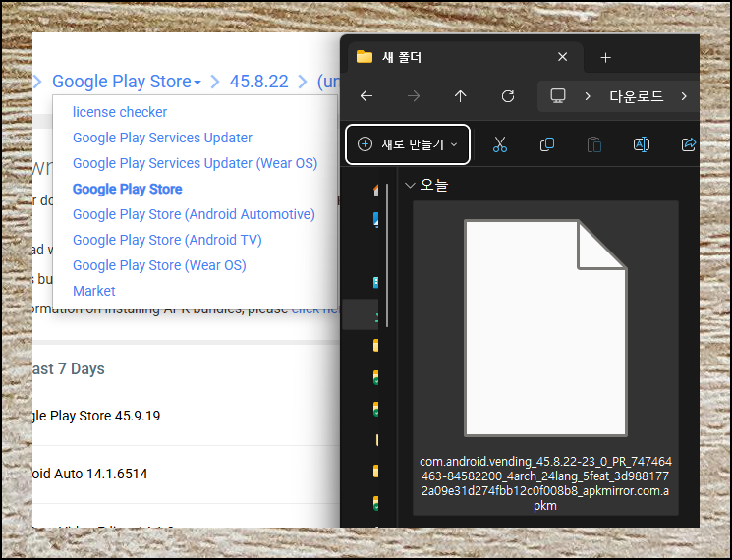Screen dimensions: 732x560
Task: Open Play Store 45.9.19 listing
Action: (x=96, y=416)
